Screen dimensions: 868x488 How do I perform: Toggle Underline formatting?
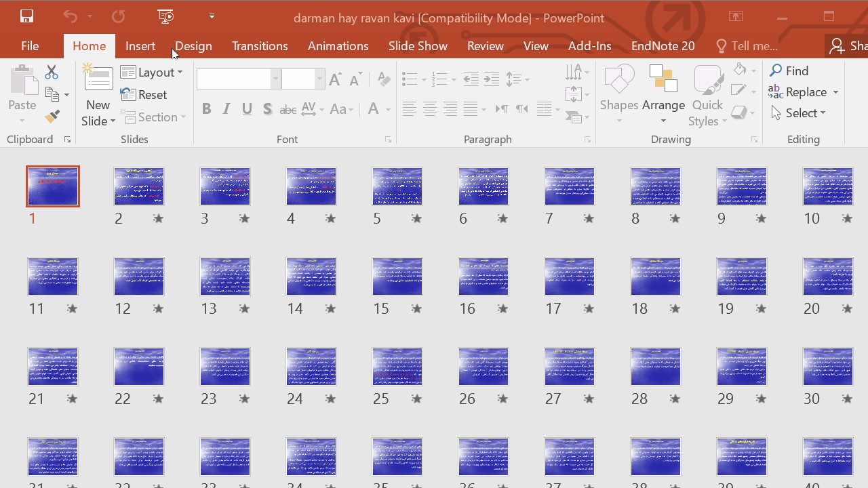point(247,109)
